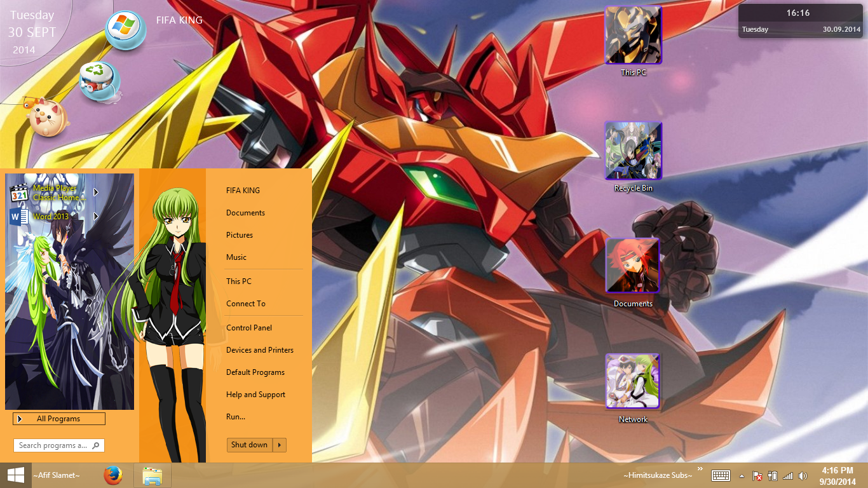Screen dimensions: 868x488
Task: Click the volume speaker tray icon
Action: [803, 476]
